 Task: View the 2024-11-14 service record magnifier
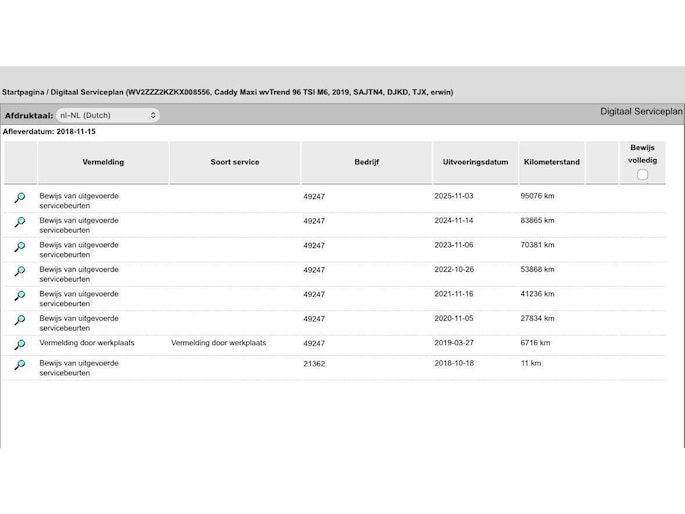(x=19, y=222)
